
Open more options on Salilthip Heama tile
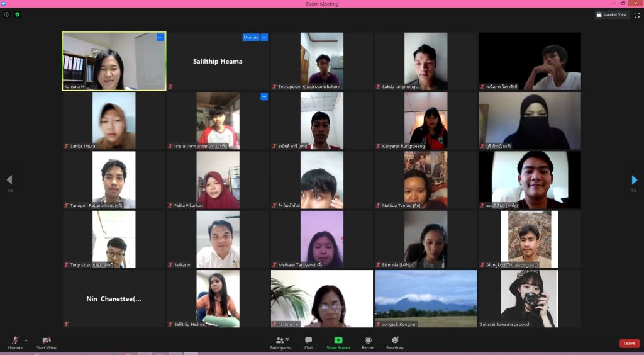point(264,37)
